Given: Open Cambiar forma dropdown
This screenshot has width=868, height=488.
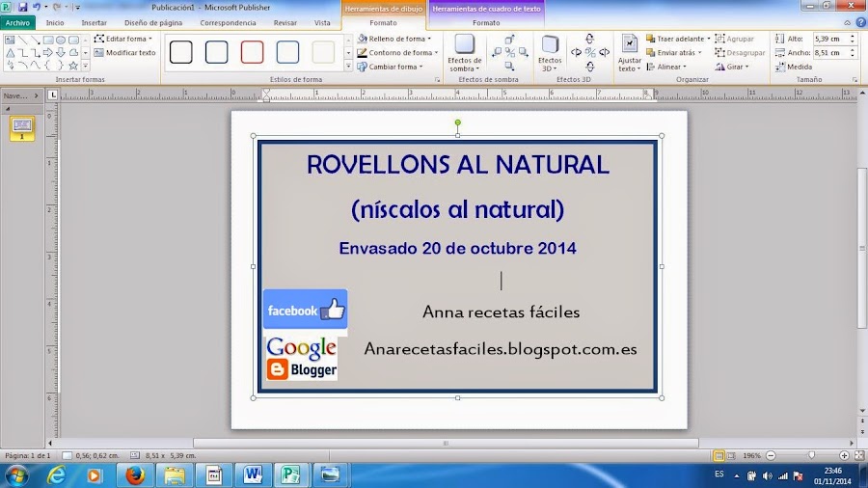Looking at the screenshot, I should 391,67.
